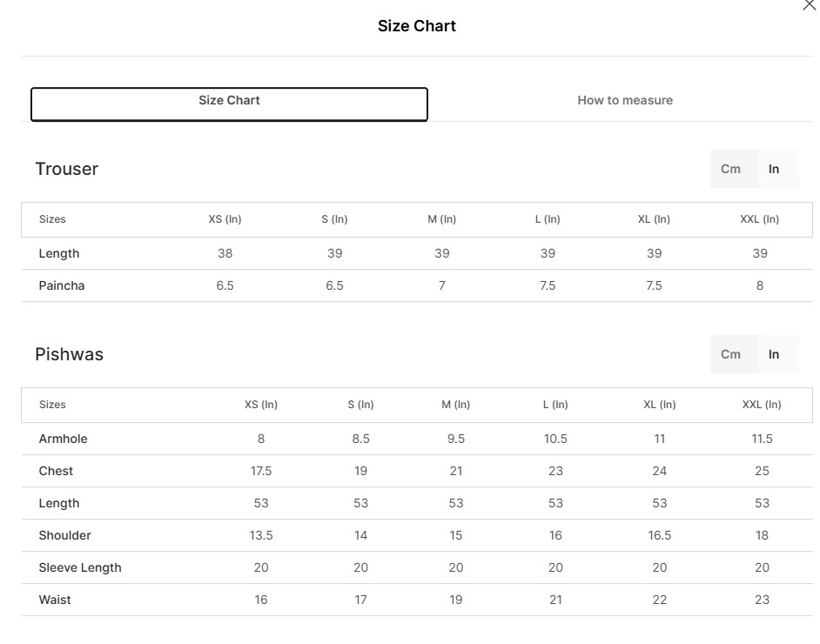Click the Pishwas section heading
Screen dimensions: 820x644
point(70,354)
